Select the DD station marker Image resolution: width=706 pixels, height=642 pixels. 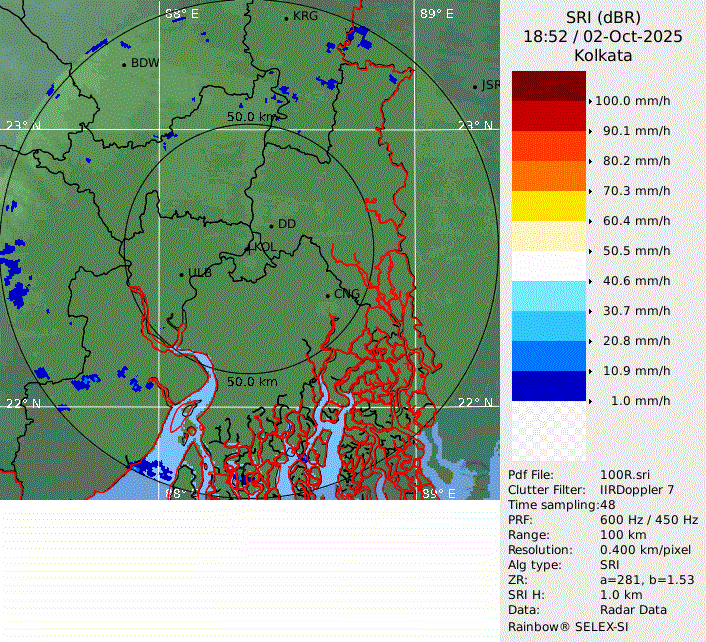(270, 225)
